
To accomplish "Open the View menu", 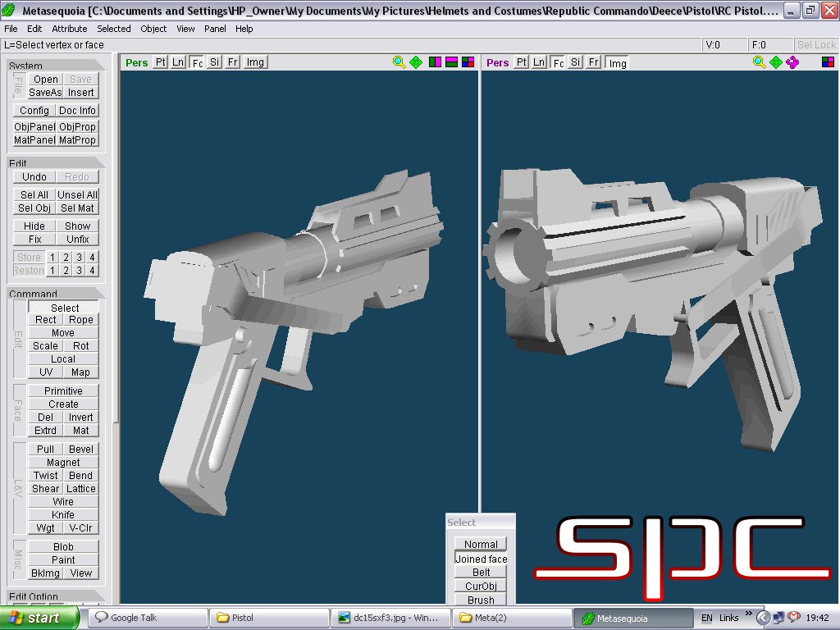I will (x=186, y=29).
